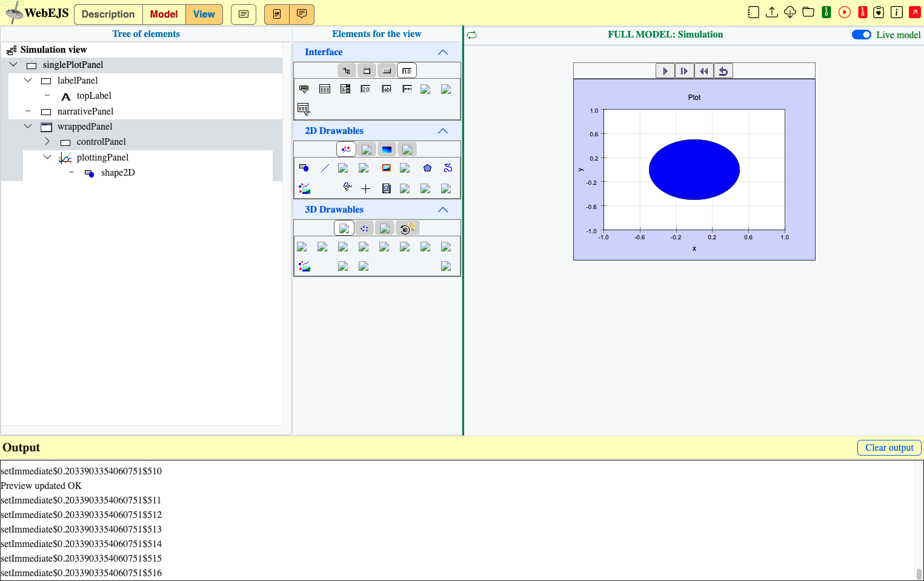Open the window-icon Interface palette tab
Viewport: 924px width, 581px height.
tap(367, 71)
